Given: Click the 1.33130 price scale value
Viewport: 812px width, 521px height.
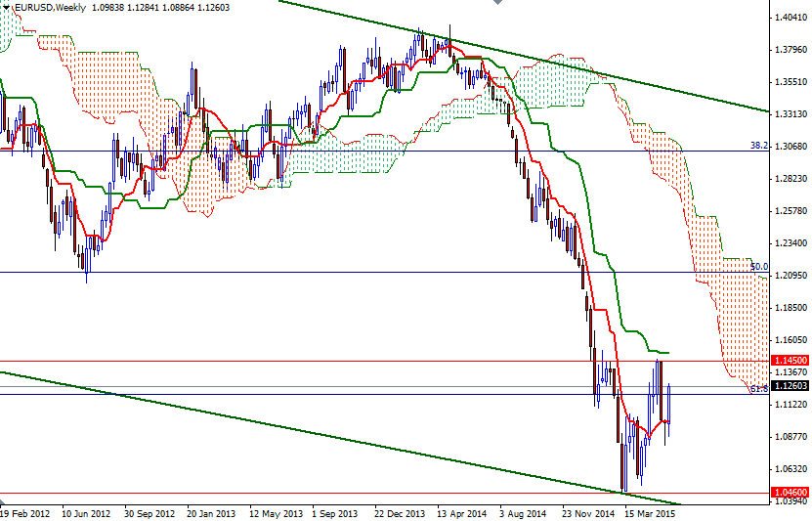Looking at the screenshot, I should pos(791,114).
